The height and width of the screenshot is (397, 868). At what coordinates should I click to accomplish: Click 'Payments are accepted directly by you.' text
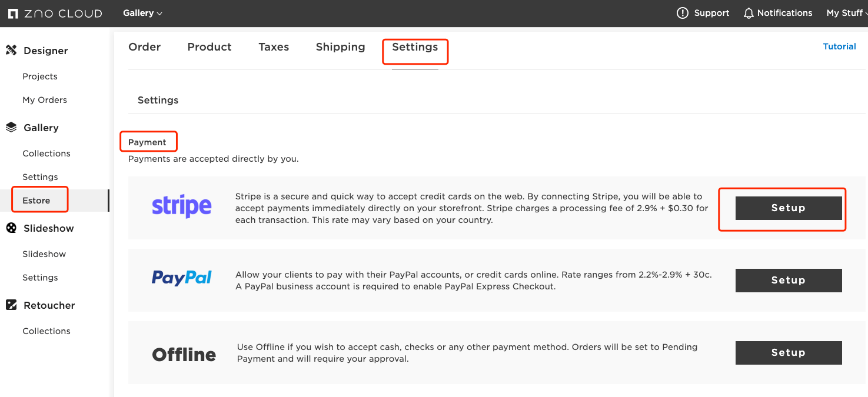(x=214, y=159)
